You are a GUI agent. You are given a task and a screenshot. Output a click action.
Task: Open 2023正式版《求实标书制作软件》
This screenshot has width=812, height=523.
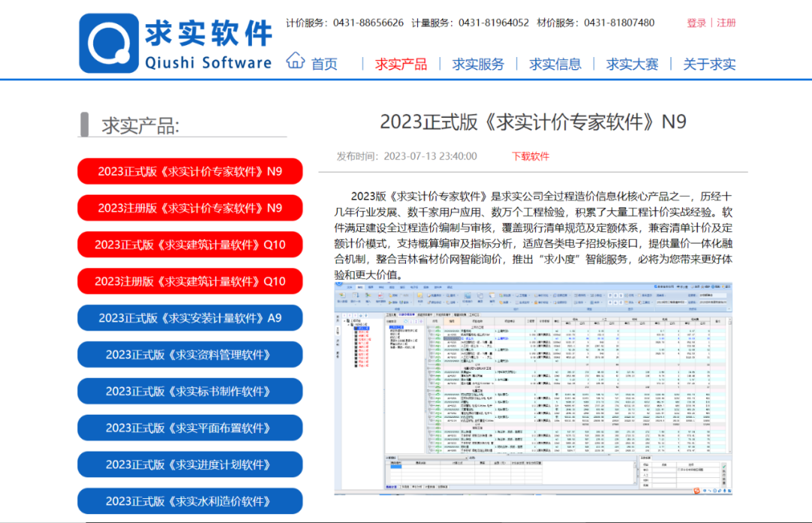190,391
